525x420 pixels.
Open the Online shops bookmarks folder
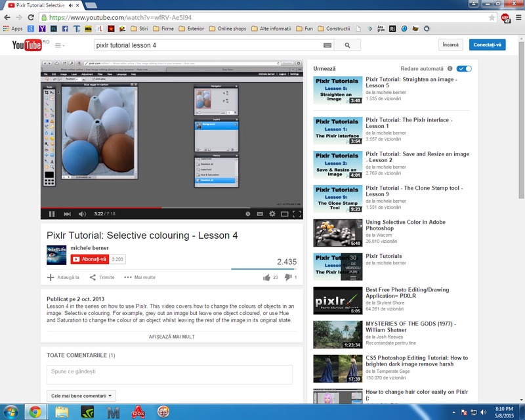click(x=227, y=29)
